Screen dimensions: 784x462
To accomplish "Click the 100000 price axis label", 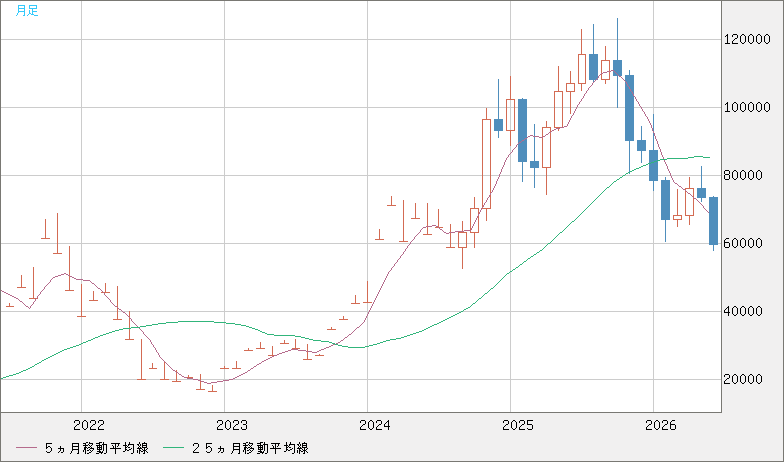I will [x=747, y=108].
